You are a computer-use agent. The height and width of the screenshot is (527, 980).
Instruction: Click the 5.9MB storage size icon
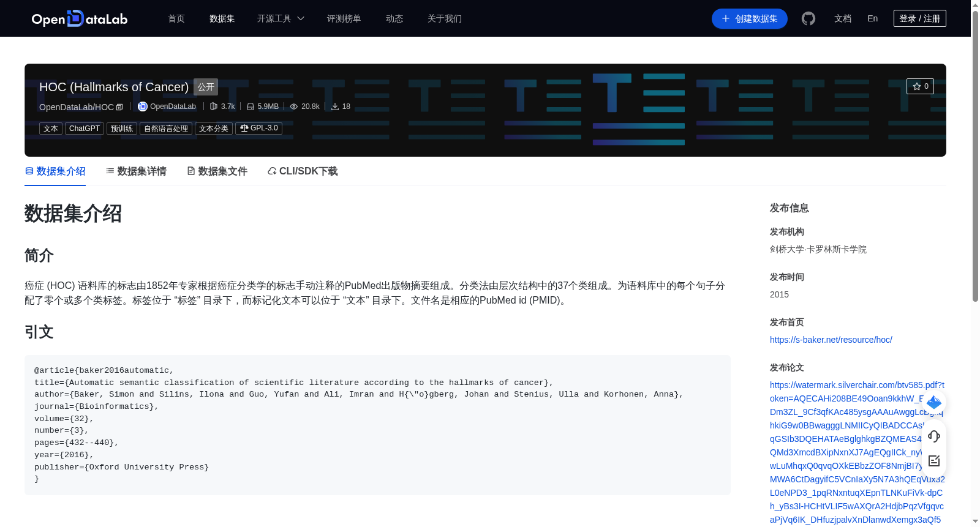251,107
